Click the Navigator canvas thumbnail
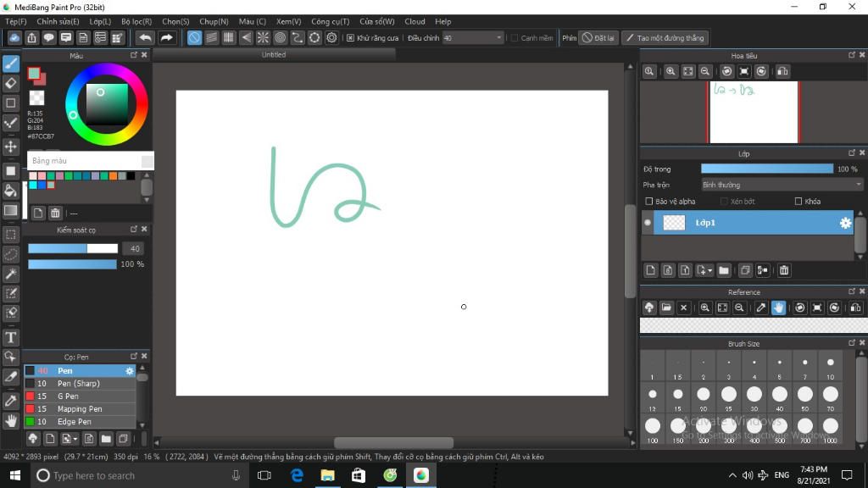This screenshot has height=488, width=868. [x=754, y=113]
